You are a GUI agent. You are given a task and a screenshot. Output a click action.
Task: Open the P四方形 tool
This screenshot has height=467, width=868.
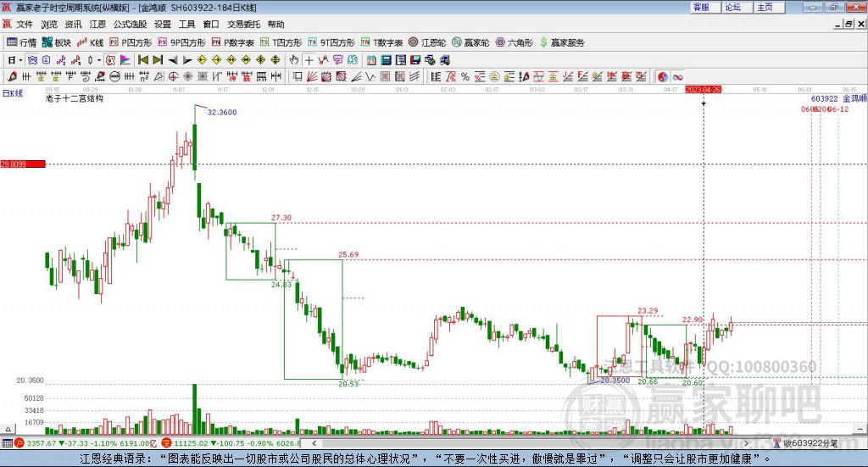131,42
